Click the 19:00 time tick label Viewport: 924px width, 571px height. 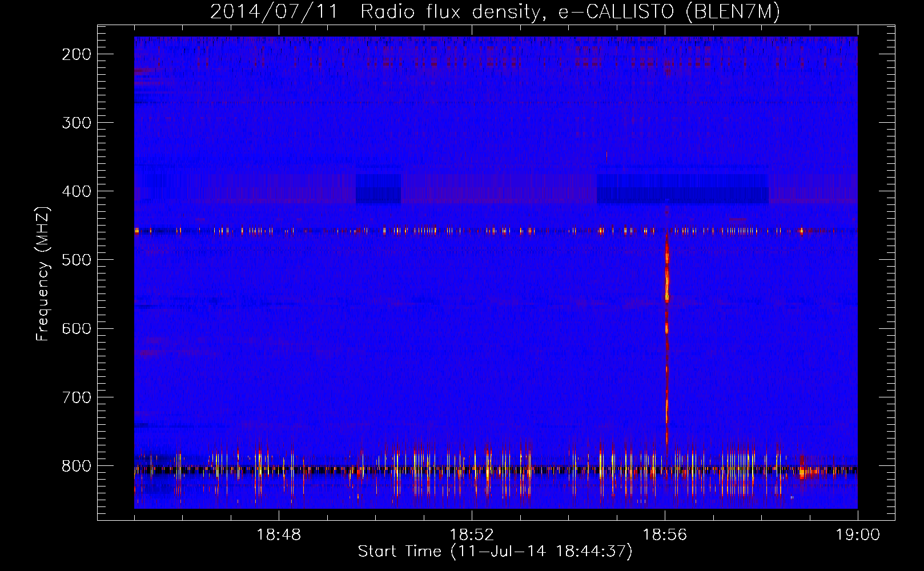(858, 535)
